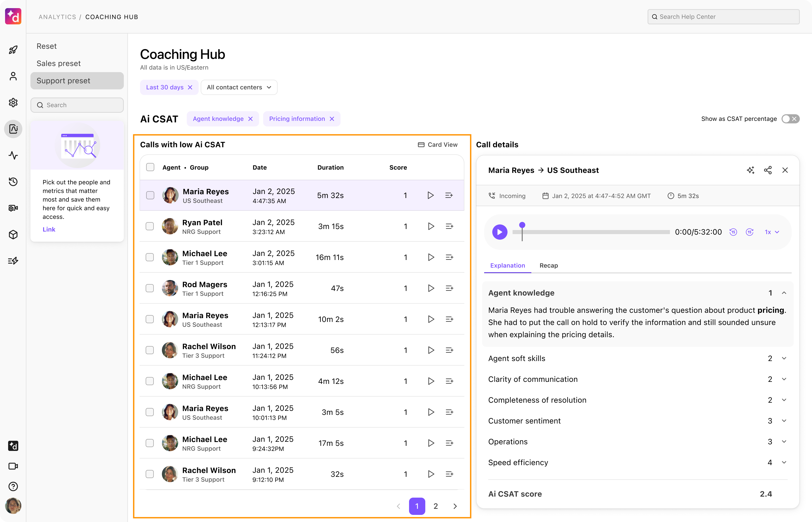The image size is (812, 522).
Task: Expand Completeness of resolution row
Action: pyautogui.click(x=784, y=400)
